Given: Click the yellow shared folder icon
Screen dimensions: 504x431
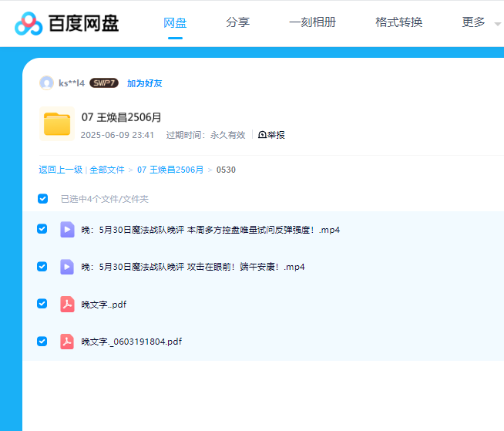Looking at the screenshot, I should pos(57,124).
